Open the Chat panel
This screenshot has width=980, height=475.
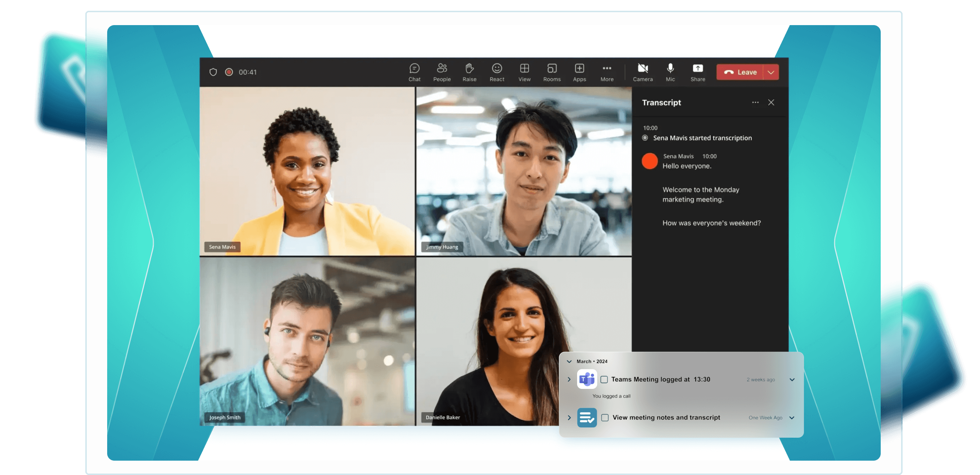point(414,72)
